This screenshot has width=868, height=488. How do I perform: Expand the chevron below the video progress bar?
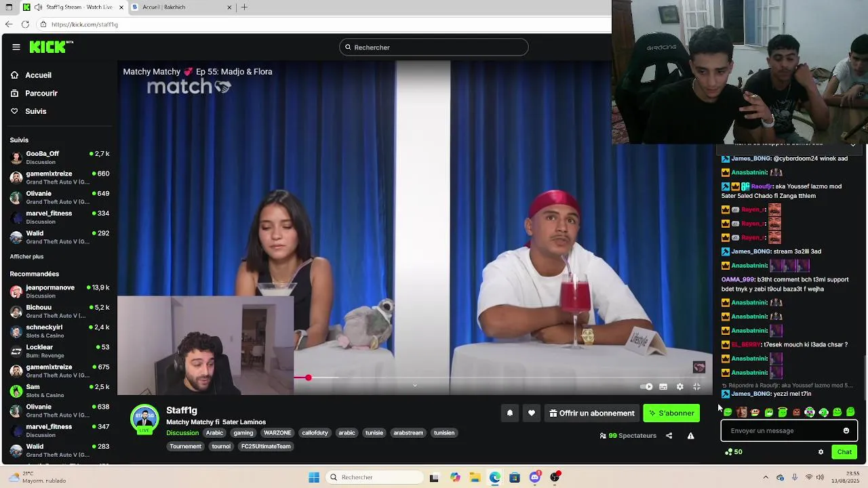click(x=415, y=386)
